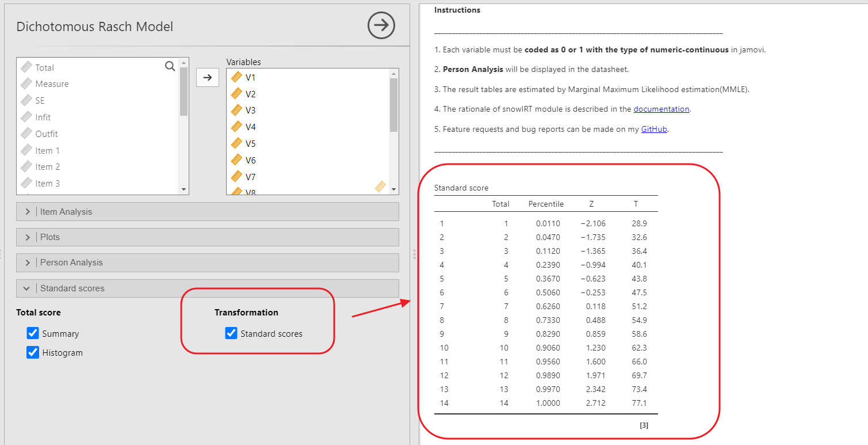Click T value 28.9

click(639, 223)
